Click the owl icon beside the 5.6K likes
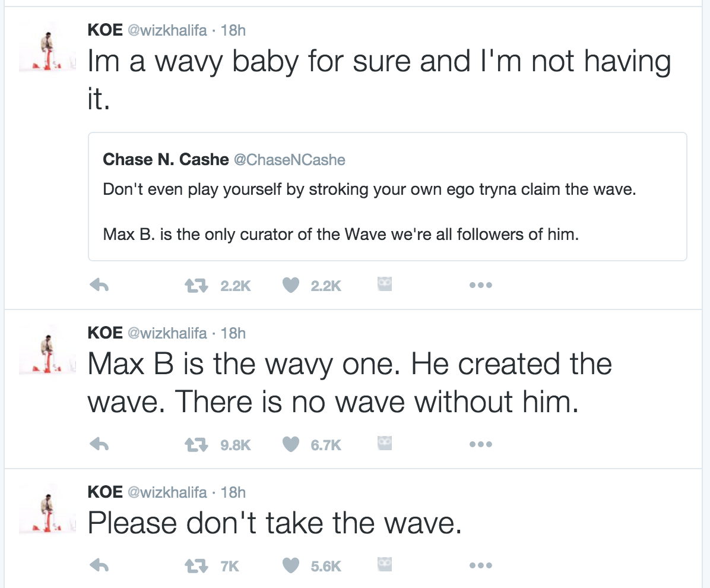 coord(385,565)
